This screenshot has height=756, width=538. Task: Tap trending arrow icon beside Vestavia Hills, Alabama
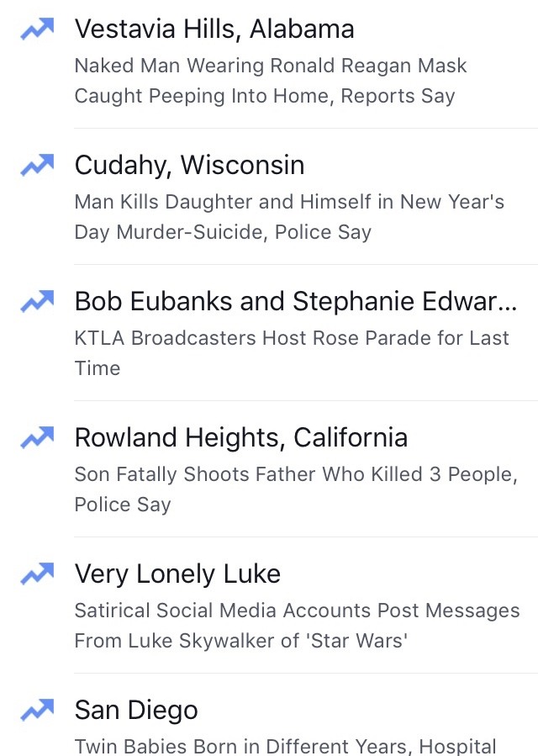point(37,29)
